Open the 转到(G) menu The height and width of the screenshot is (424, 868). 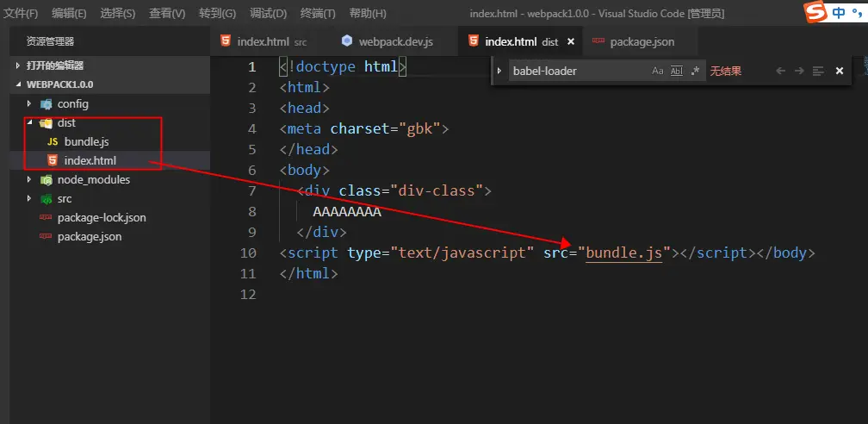coord(217,13)
